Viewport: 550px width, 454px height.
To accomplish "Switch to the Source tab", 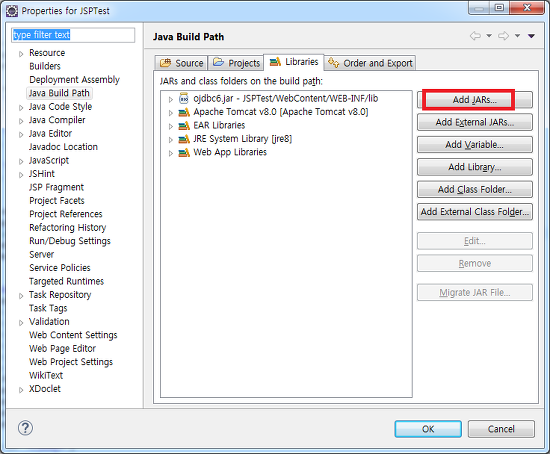I will (x=181, y=63).
